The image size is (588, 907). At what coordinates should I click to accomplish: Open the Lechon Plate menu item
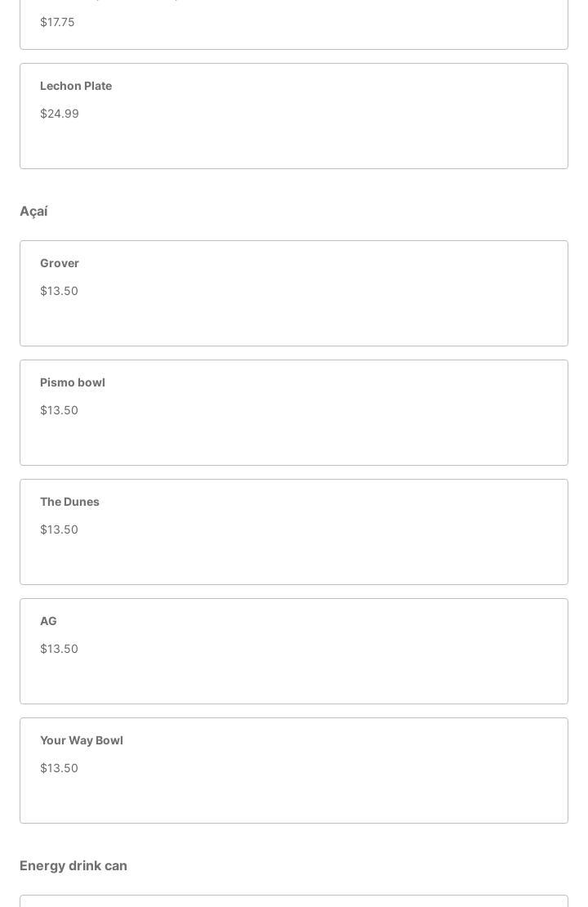coord(76,86)
